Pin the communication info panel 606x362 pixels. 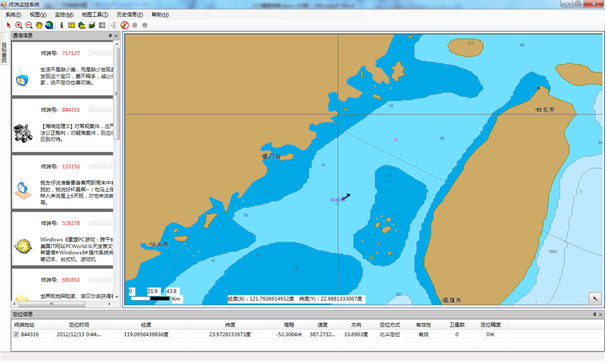(110, 36)
